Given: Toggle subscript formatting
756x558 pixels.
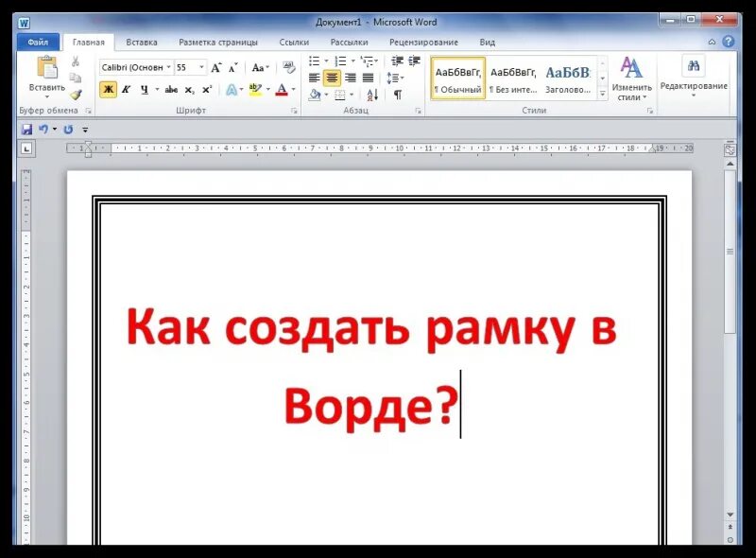Looking at the screenshot, I should click(x=190, y=90).
